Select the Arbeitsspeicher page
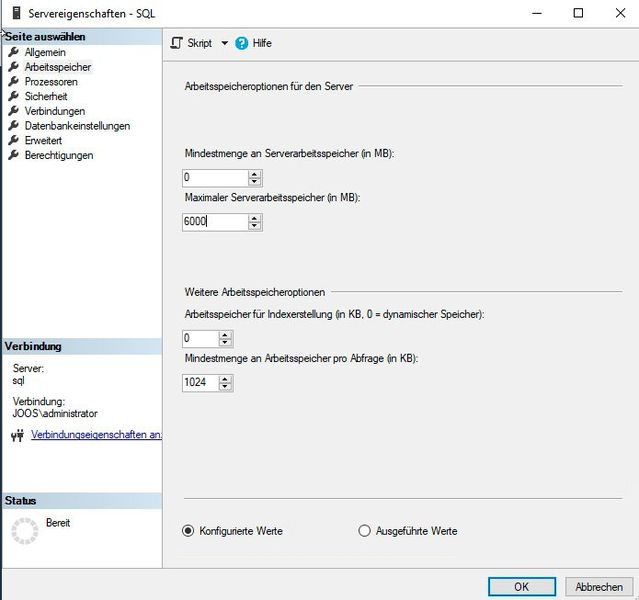The image size is (639, 600). pos(58,67)
